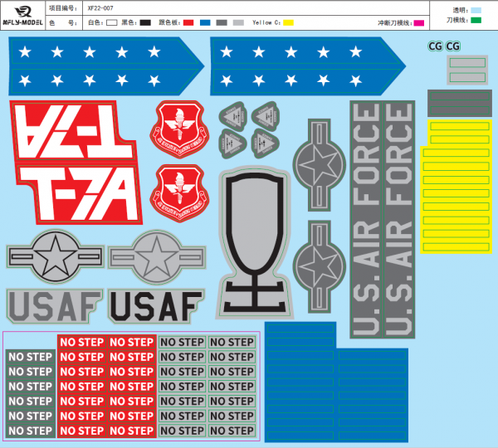Click the 项目编号 label

(63, 8)
